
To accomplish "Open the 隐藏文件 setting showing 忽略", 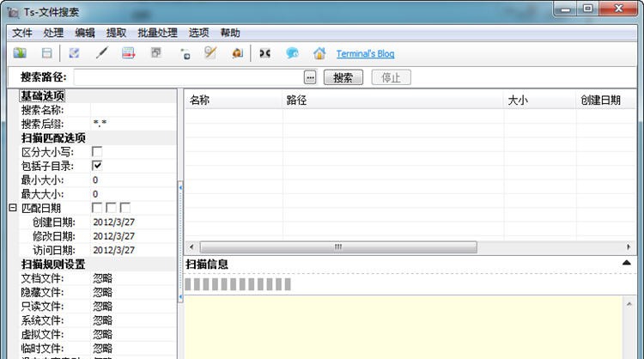I will pyautogui.click(x=133, y=293).
